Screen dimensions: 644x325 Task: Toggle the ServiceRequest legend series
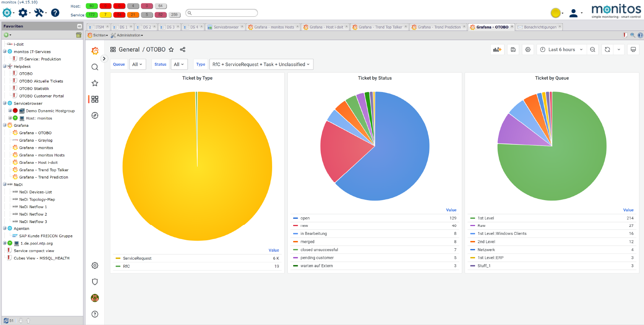pos(137,259)
